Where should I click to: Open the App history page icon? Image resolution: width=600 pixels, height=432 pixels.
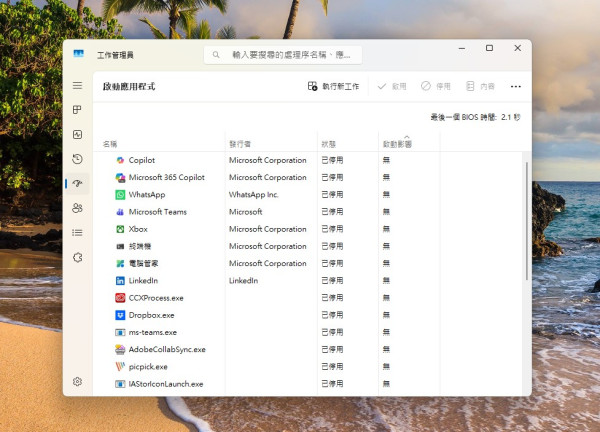[77, 159]
